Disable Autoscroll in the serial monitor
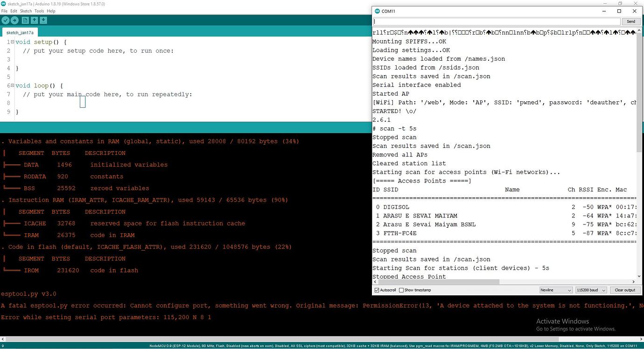Image resolution: width=644 pixels, height=349 pixels. click(x=377, y=290)
